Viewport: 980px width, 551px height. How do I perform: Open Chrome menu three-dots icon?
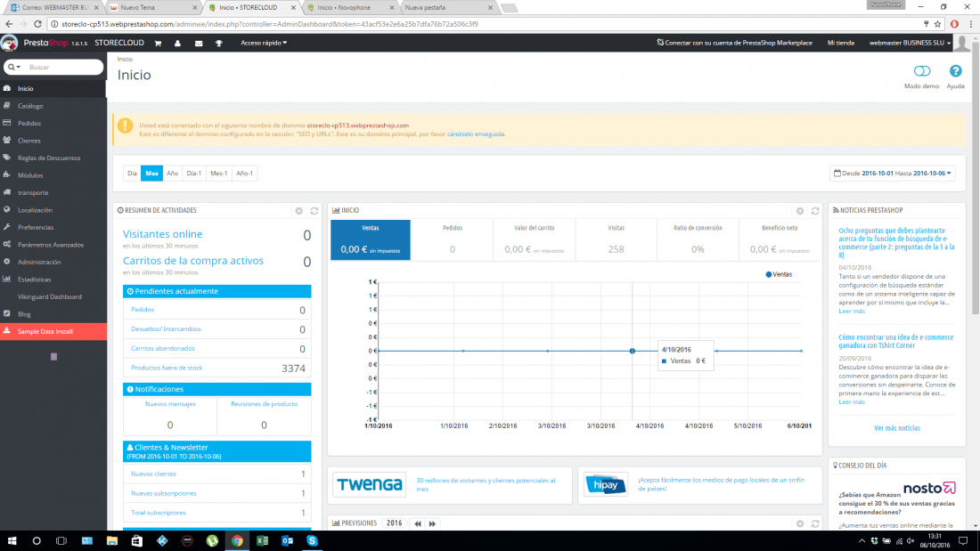tap(970, 24)
